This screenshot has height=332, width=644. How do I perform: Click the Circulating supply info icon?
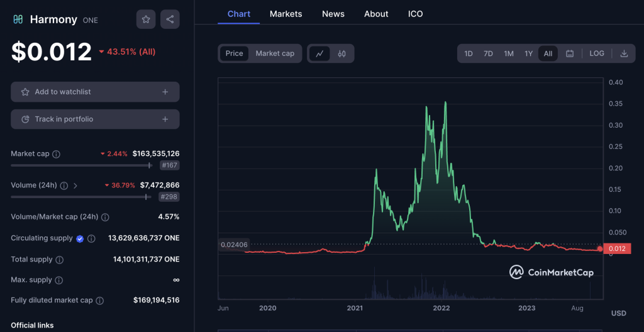92,238
